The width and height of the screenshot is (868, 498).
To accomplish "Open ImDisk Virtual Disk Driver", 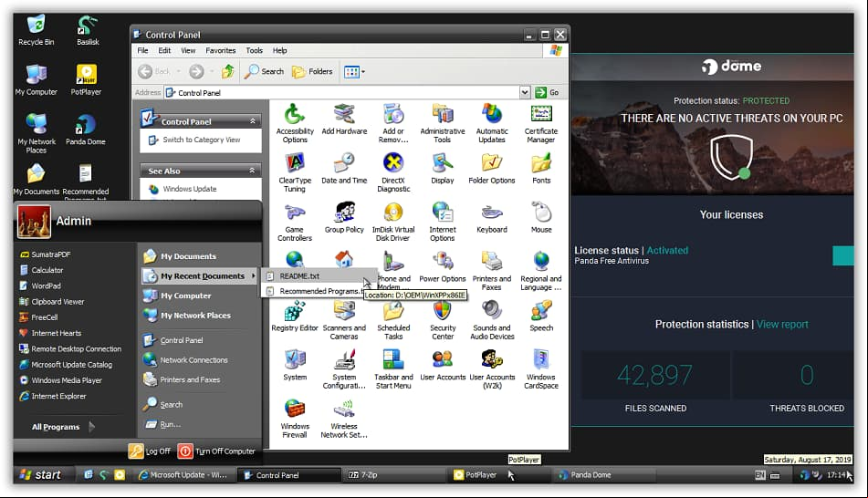I will point(393,222).
